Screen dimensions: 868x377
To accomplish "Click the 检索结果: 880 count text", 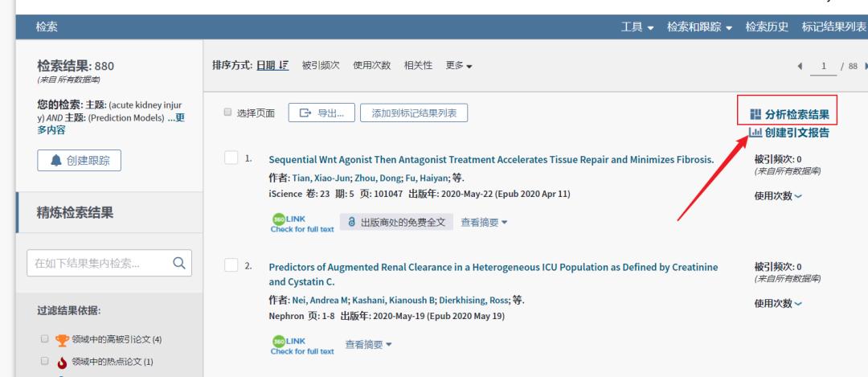I will [76, 66].
